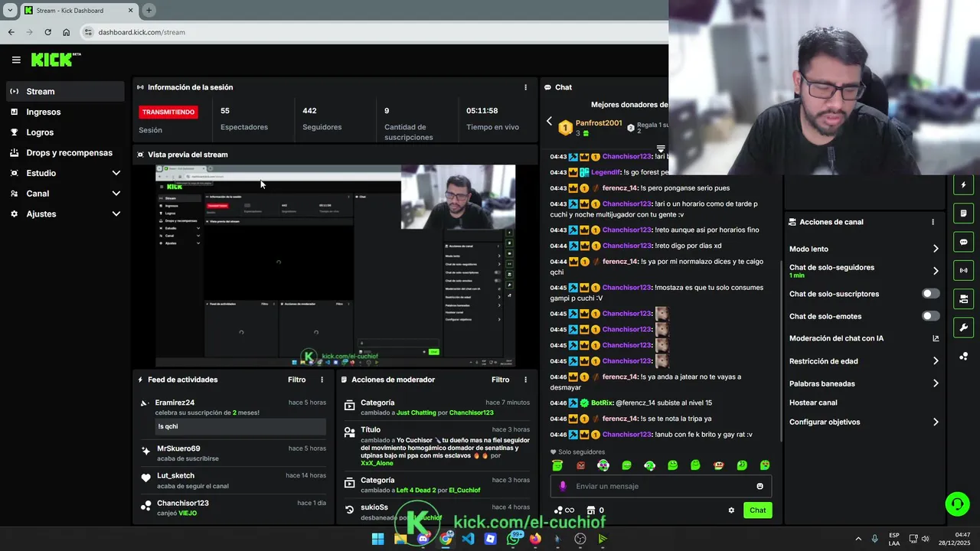This screenshot has width=980, height=551.
Task: Click Chanchisor123 link in Categoría action
Action: (x=471, y=412)
